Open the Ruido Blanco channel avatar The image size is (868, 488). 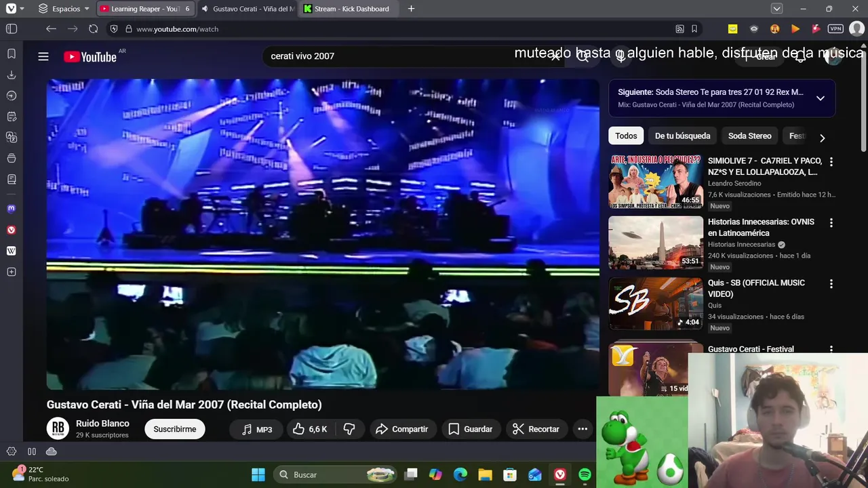pyautogui.click(x=58, y=428)
